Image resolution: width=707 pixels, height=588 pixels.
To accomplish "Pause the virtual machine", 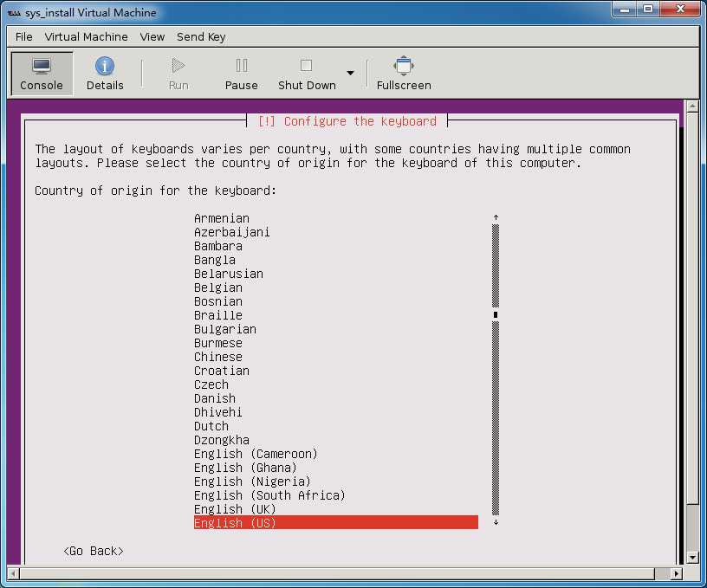I will click(241, 74).
